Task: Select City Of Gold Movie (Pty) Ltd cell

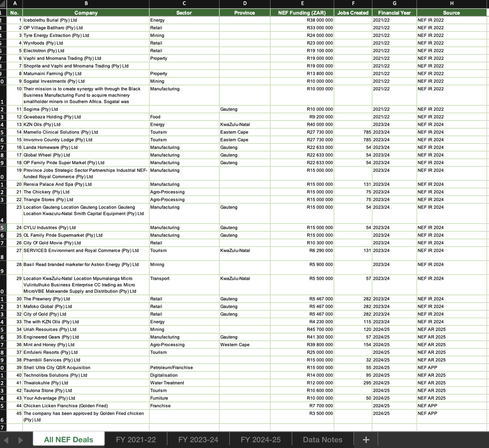Action: 86,243
